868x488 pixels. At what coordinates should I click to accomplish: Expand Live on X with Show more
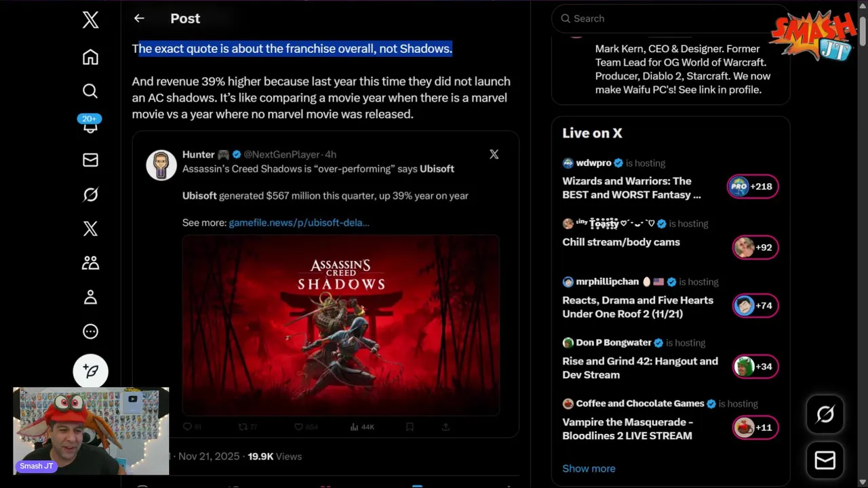(x=589, y=468)
